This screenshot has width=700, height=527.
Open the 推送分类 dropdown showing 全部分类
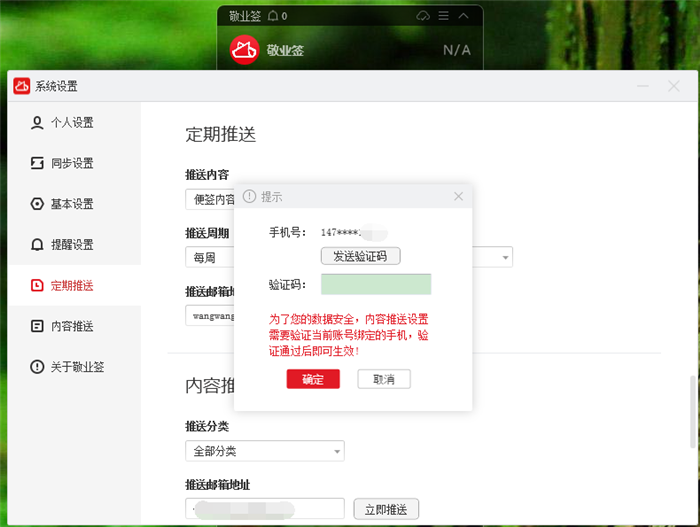(x=265, y=451)
